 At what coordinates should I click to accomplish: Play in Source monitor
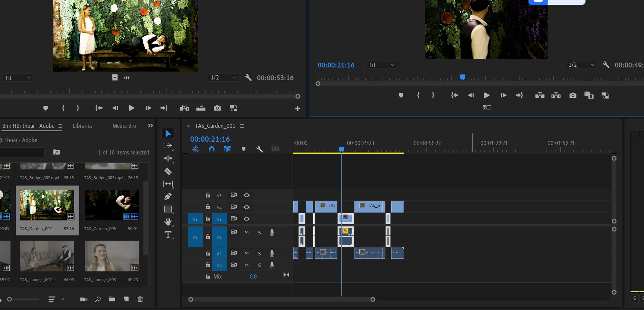point(132,108)
